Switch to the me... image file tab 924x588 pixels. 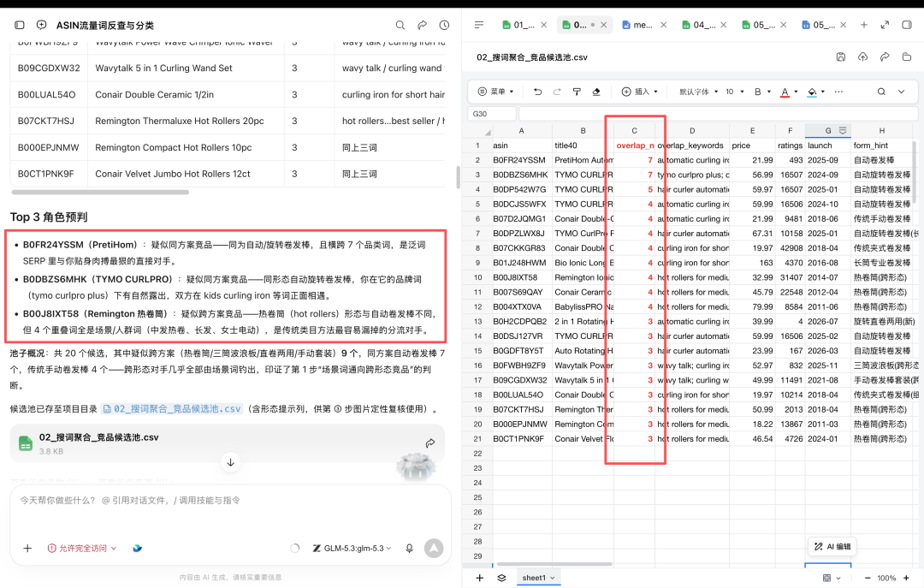click(x=637, y=25)
